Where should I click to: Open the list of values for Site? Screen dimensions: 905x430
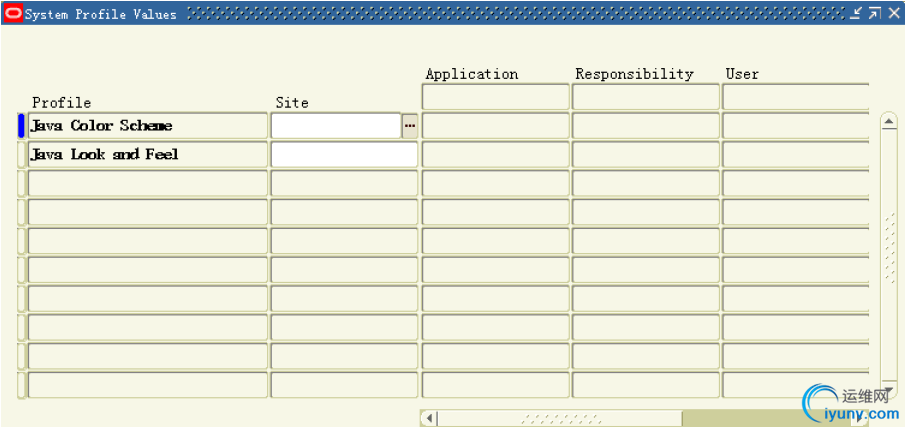409,126
